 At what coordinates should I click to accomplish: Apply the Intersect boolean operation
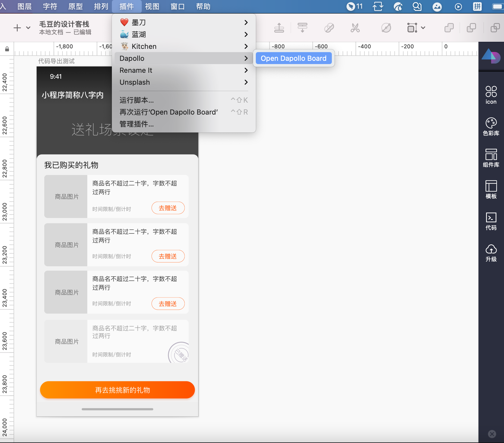(495, 28)
